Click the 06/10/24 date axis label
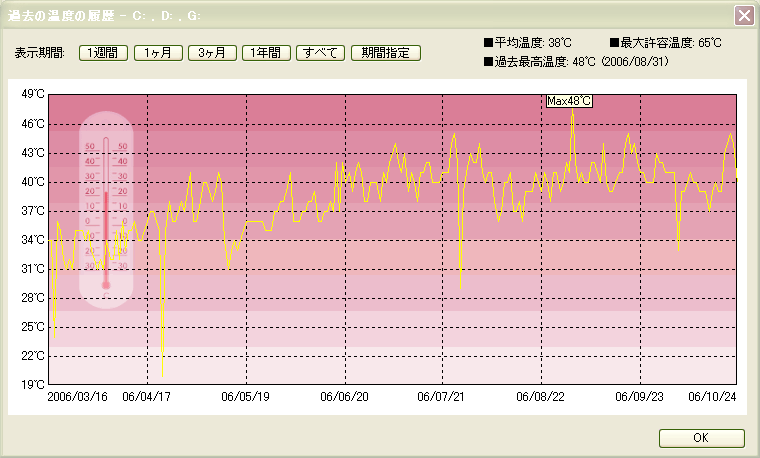 (712, 397)
